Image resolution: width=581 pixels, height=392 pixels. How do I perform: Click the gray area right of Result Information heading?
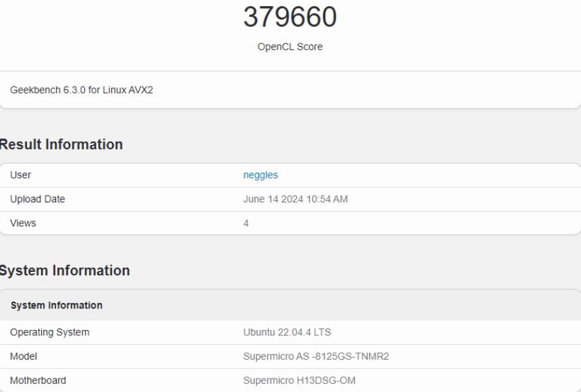click(351, 144)
